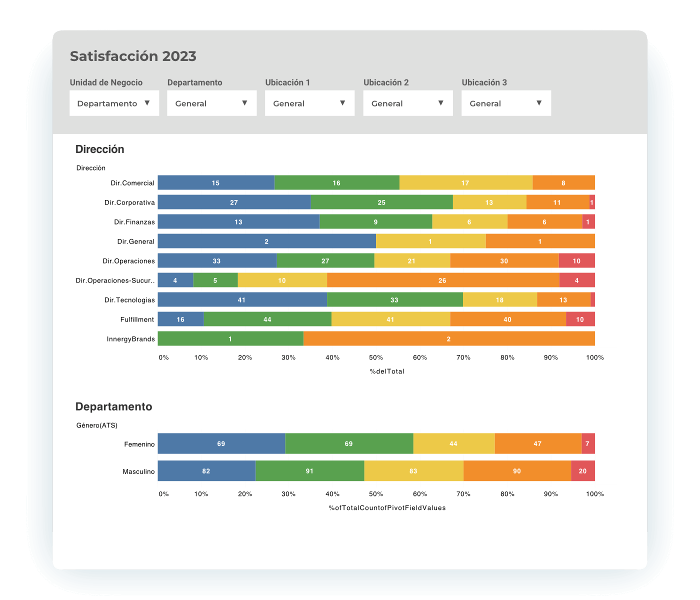
Task: Click the Femenino row label
Action: (x=139, y=444)
